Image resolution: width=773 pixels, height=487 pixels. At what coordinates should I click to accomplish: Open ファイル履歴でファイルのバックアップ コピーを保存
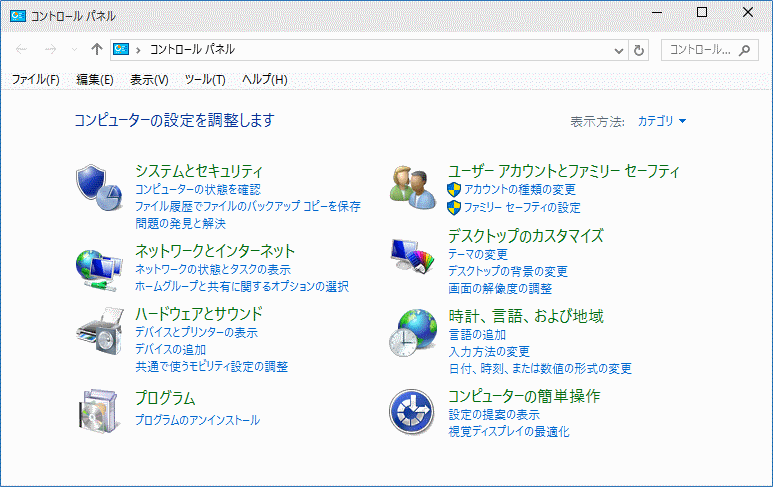point(248,207)
